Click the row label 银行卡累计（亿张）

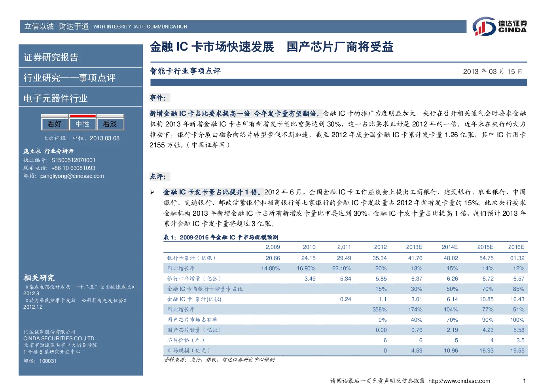(191, 258)
